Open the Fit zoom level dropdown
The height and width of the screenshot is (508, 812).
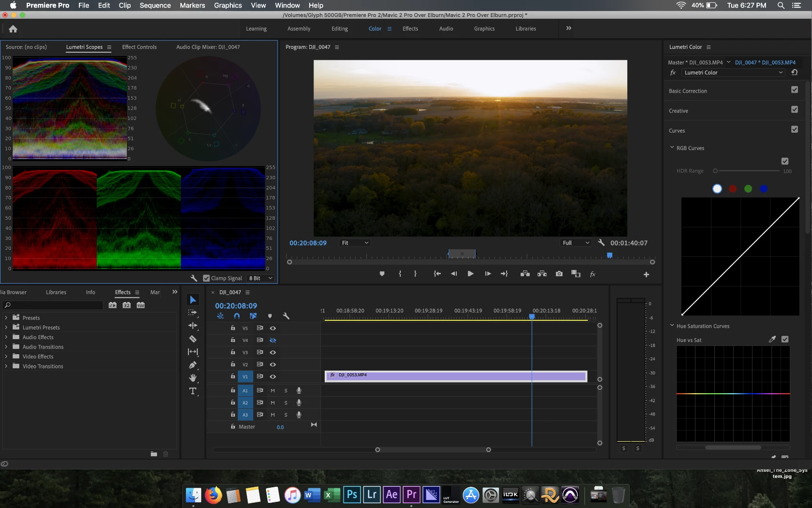tap(355, 243)
